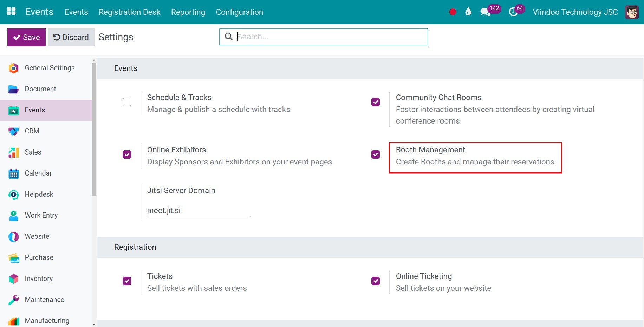Open the Reporting menu
This screenshot has height=327, width=644.
pos(188,12)
